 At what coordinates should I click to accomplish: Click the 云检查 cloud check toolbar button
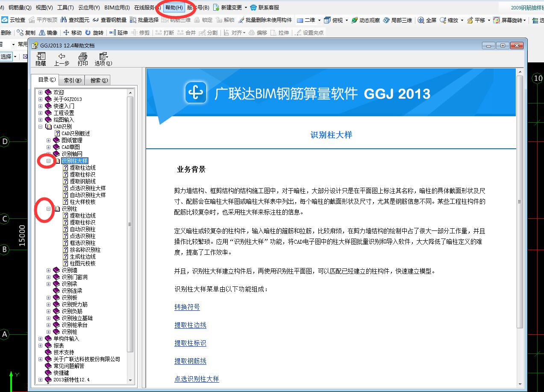click(x=13, y=20)
